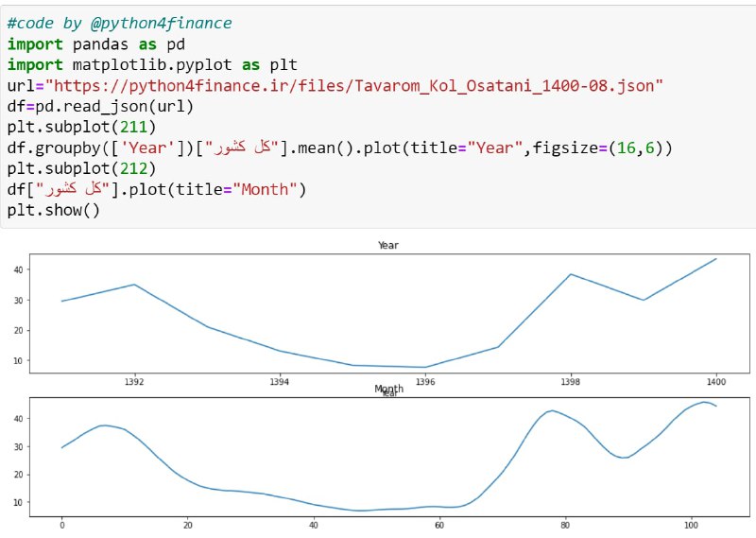
Task: Click the groupby 'Year' code line
Action: tap(339, 148)
